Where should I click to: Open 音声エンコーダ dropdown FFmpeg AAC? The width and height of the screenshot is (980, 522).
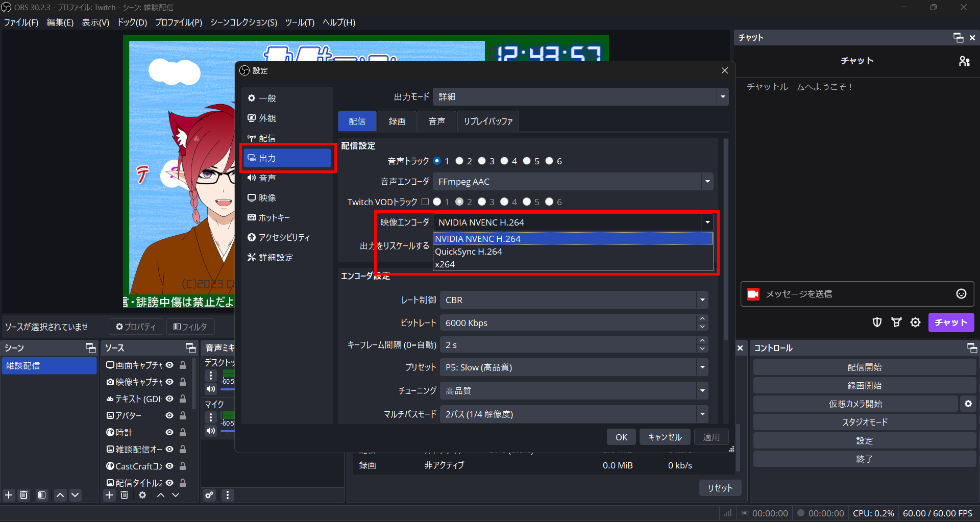click(x=573, y=181)
